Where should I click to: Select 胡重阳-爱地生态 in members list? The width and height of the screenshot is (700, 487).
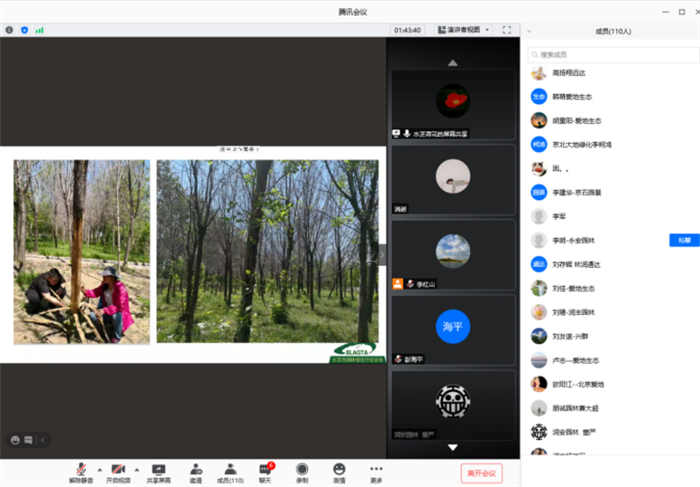tap(577, 120)
